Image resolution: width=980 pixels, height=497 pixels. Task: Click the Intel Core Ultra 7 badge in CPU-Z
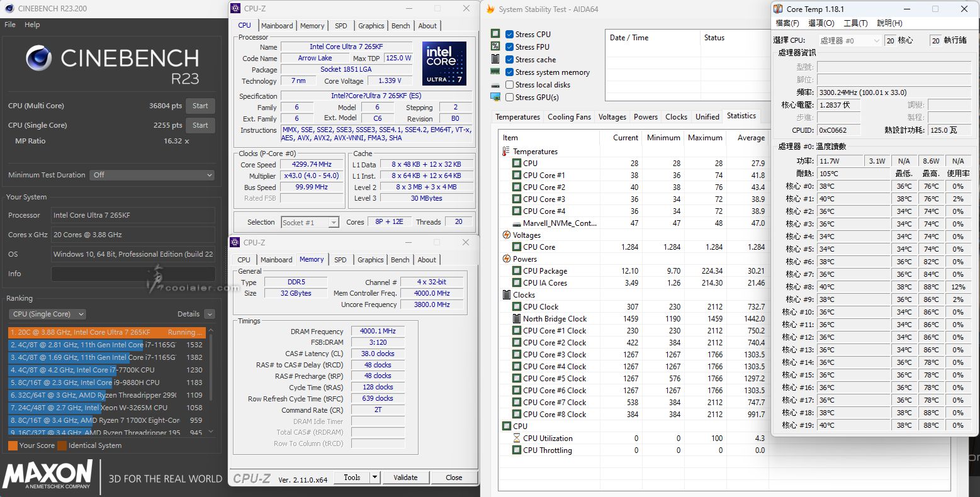(x=444, y=64)
